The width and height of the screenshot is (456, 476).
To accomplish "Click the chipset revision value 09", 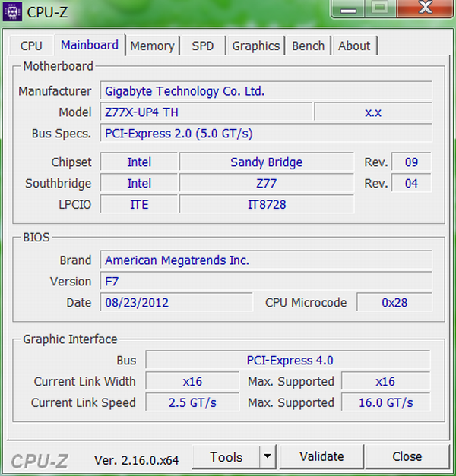I will [411, 162].
